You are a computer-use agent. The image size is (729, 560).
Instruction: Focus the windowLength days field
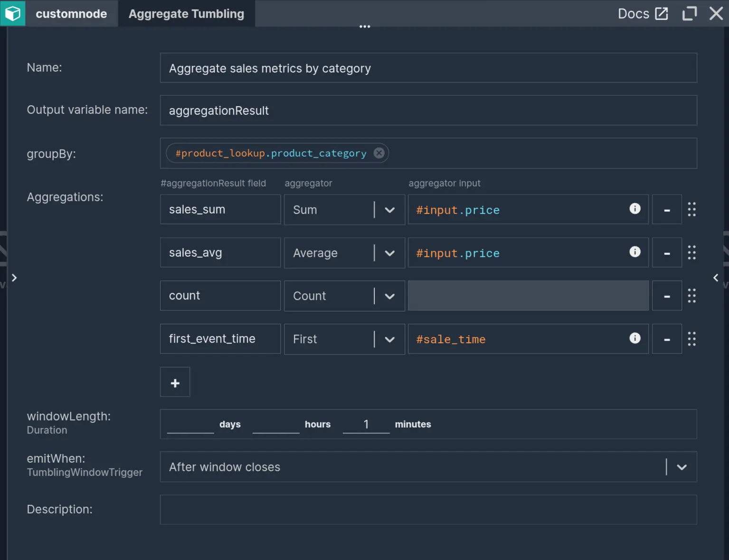(x=190, y=424)
